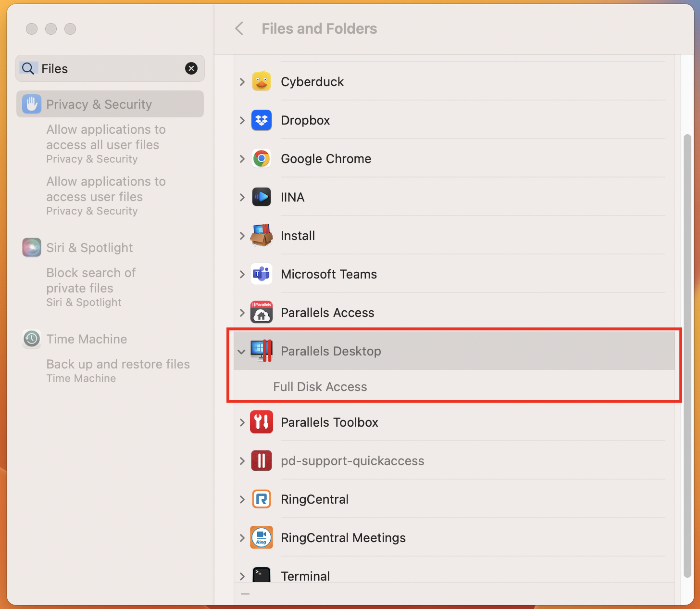Click the Parallels Access icon
This screenshot has width=700, height=609.
pyautogui.click(x=262, y=312)
